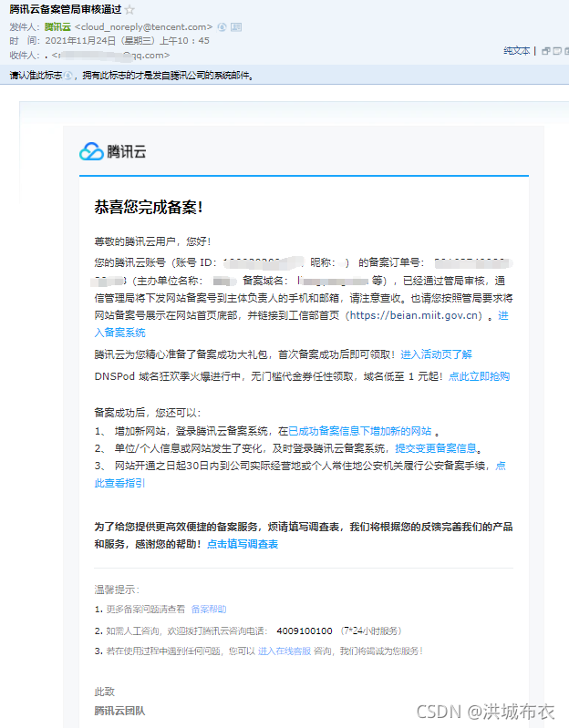Click the 腾讯云团队 signature
The height and width of the screenshot is (728, 569).
119,711
